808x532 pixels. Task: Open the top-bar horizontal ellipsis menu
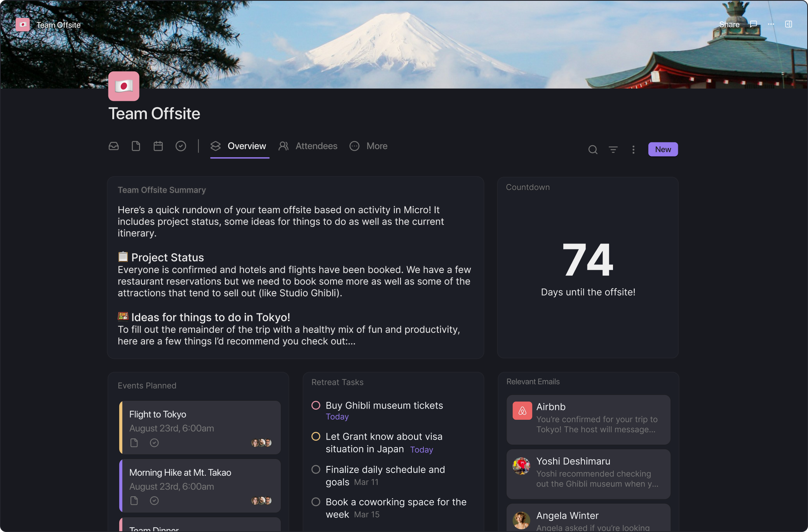coord(771,24)
